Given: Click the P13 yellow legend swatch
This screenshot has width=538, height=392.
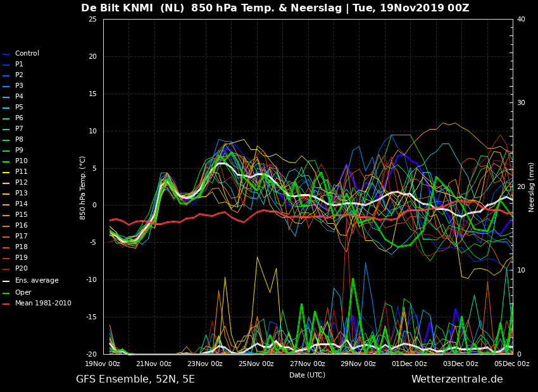Looking at the screenshot, I should point(6,194).
